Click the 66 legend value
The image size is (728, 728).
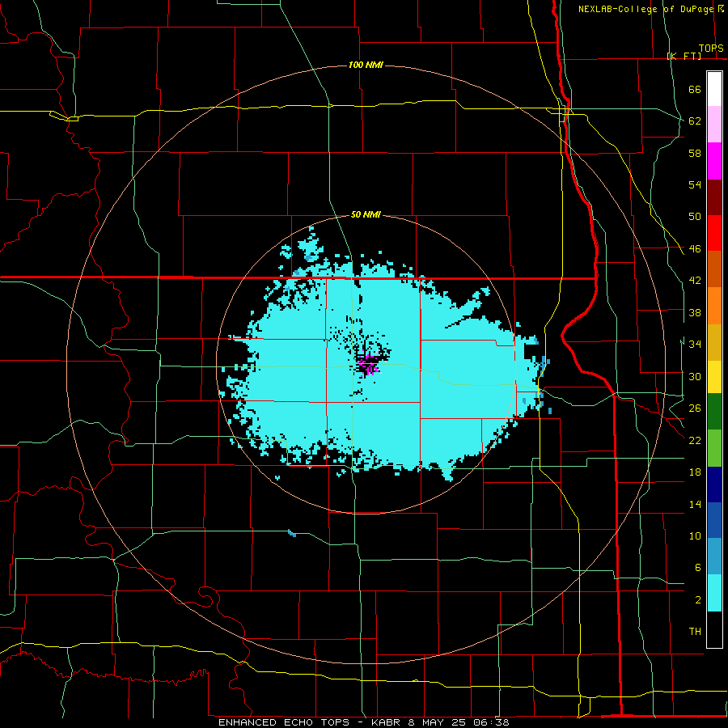click(x=695, y=89)
